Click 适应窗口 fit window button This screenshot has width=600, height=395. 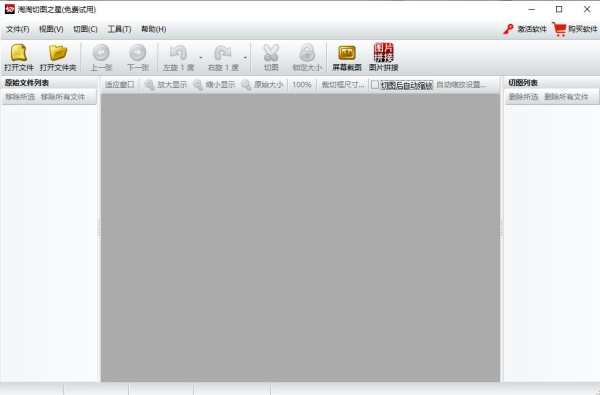(x=120, y=85)
